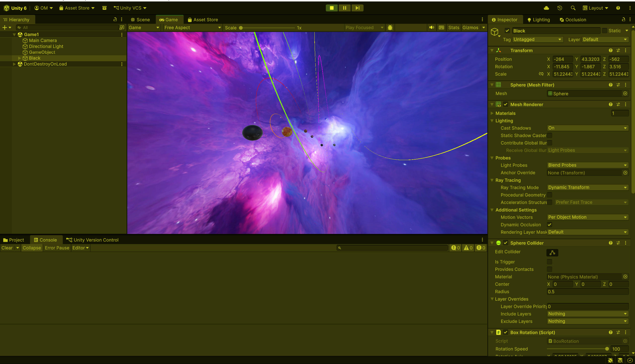Image resolution: width=635 pixels, height=364 pixels.
Task: Enable the Static checkbox
Action: coord(604,31)
